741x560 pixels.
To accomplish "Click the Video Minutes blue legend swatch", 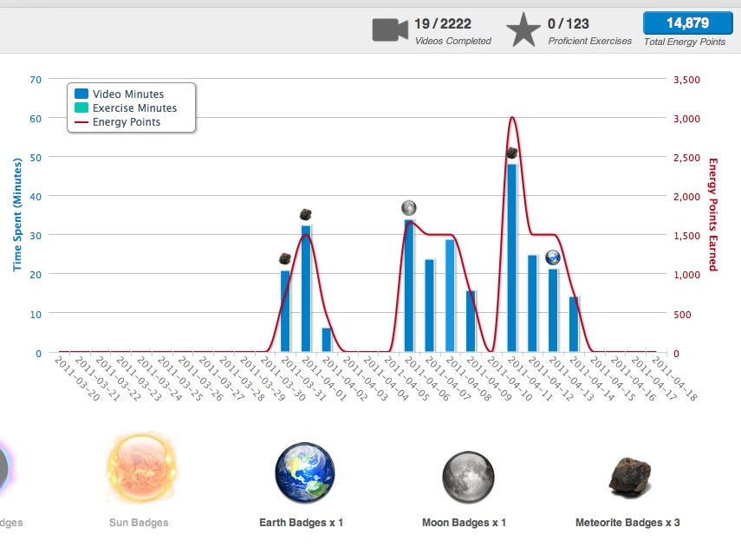I will coord(81,94).
